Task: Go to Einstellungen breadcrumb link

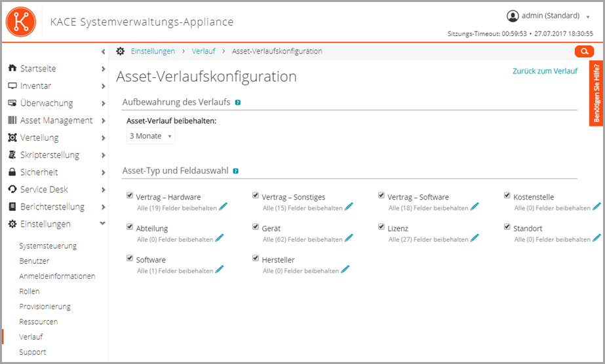Action: pyautogui.click(x=153, y=51)
